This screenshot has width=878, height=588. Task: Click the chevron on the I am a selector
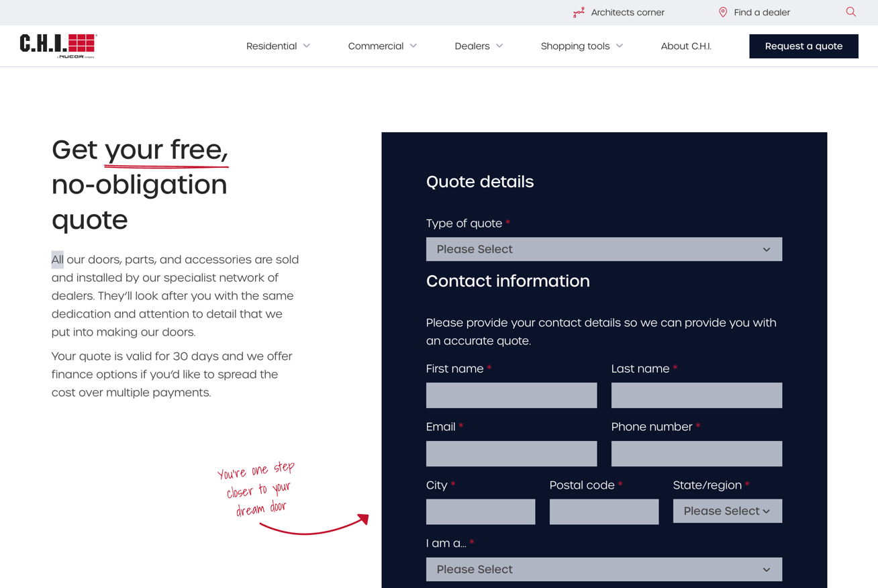click(766, 569)
